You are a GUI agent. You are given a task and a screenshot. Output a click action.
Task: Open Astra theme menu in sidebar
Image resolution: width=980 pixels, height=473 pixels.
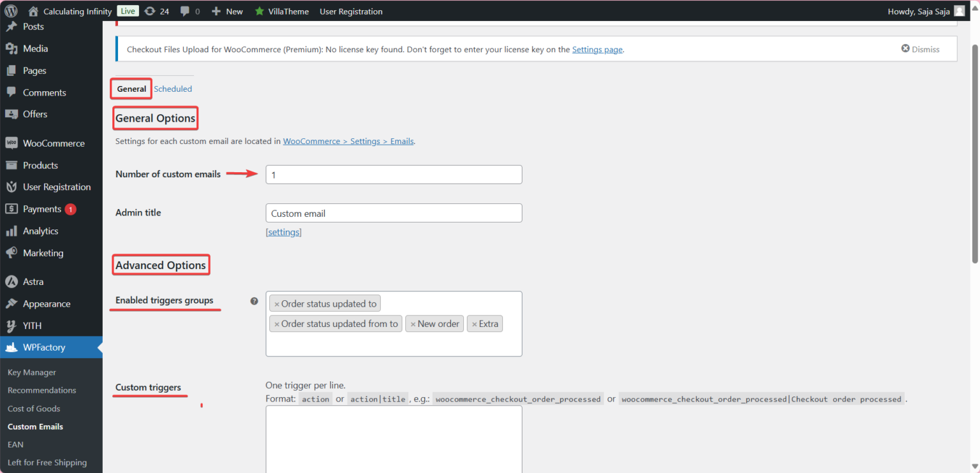pos(33,282)
